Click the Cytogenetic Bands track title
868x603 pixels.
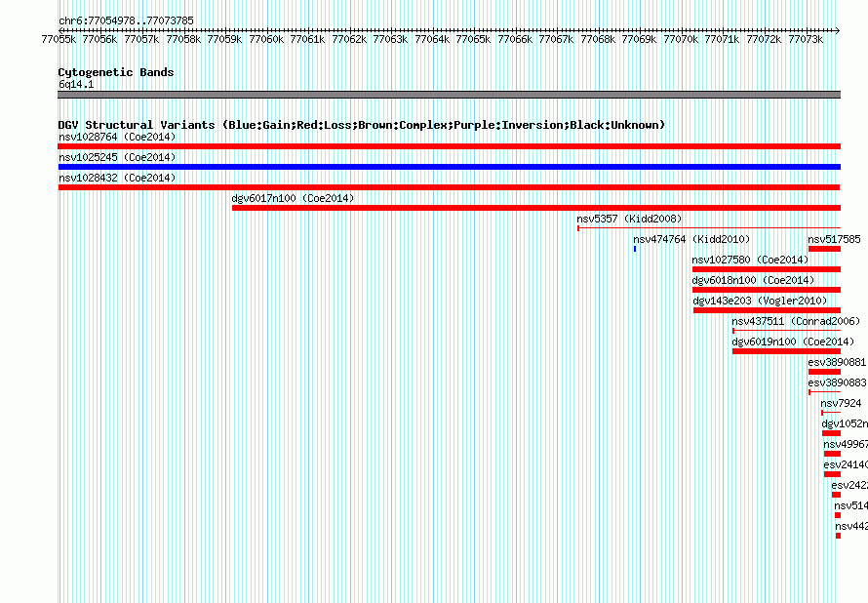(116, 72)
